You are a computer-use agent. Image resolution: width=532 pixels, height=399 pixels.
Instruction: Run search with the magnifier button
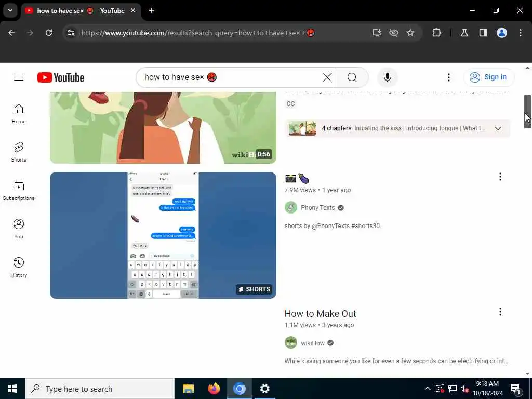[x=352, y=77]
